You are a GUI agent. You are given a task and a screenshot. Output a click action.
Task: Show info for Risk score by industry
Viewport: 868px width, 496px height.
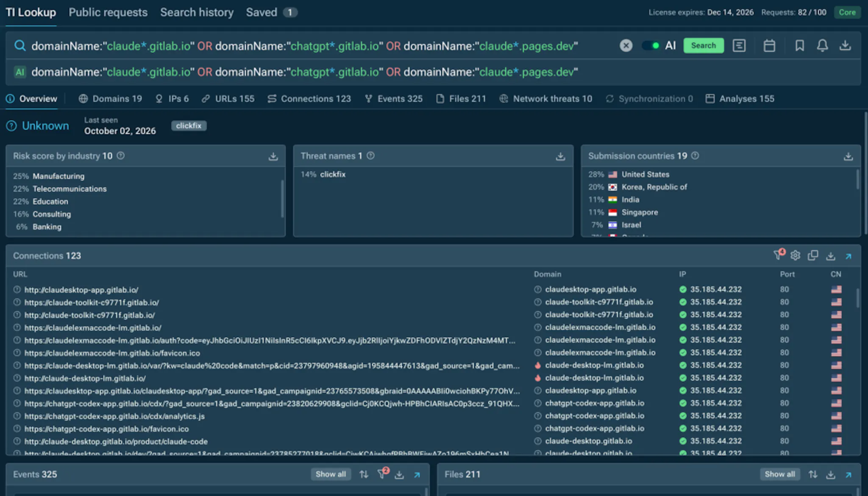coord(121,156)
